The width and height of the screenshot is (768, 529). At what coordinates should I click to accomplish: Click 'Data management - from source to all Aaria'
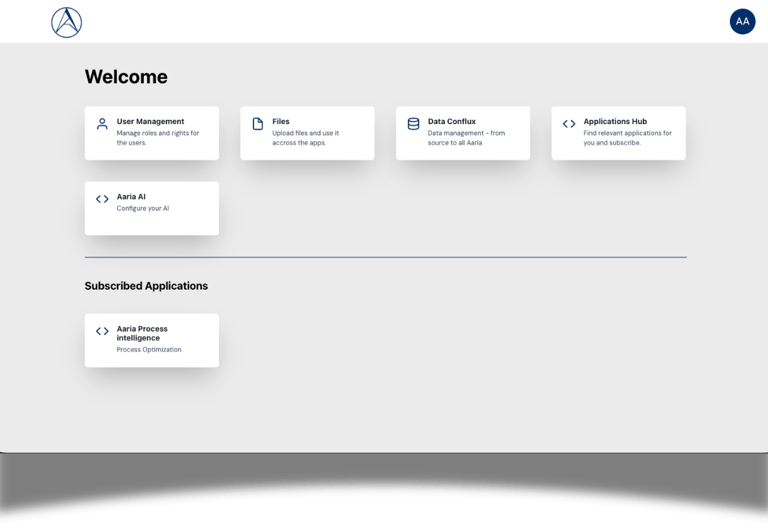[x=466, y=138]
